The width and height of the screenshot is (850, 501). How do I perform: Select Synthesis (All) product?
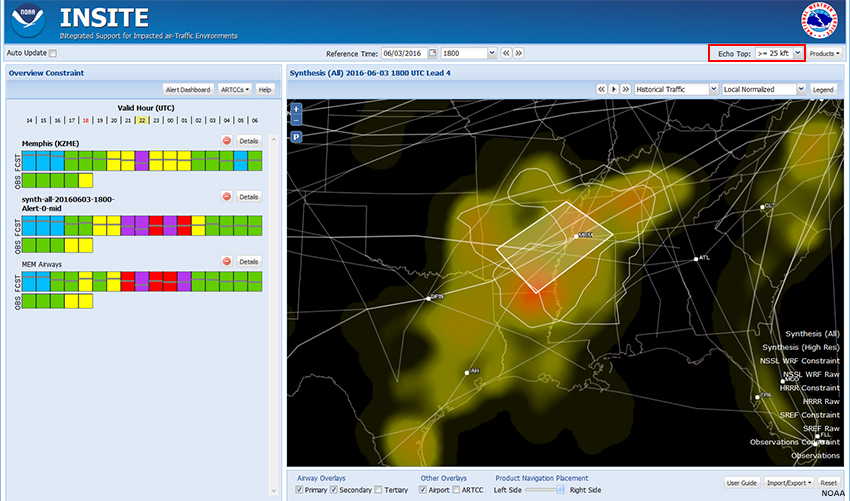coord(812,334)
